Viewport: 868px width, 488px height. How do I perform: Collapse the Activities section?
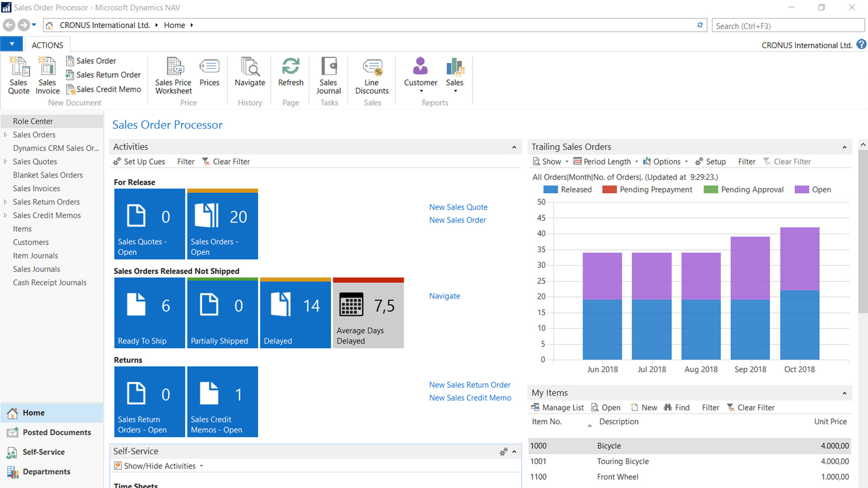tap(514, 147)
